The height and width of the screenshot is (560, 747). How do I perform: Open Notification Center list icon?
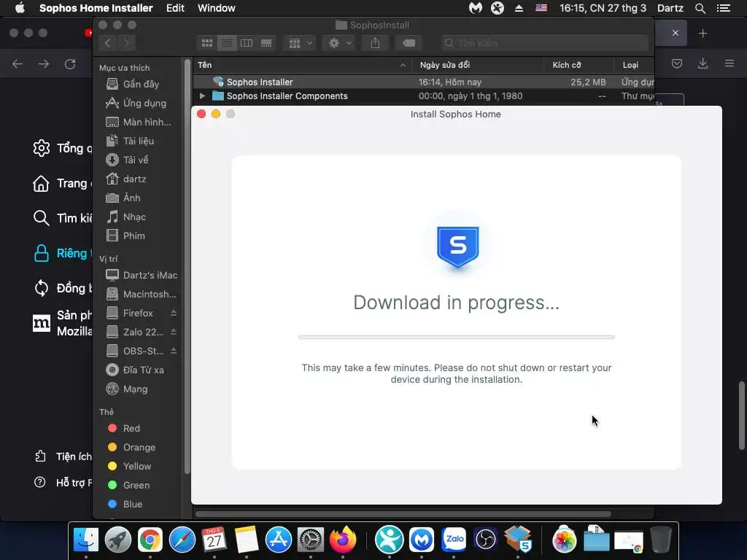click(724, 8)
